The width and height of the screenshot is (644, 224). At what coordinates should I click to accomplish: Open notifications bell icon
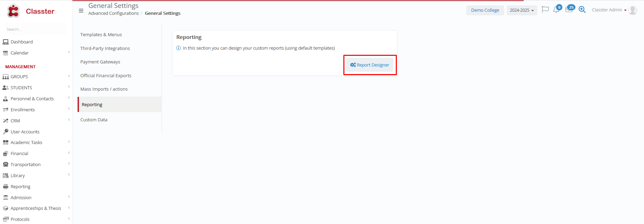pos(556,10)
